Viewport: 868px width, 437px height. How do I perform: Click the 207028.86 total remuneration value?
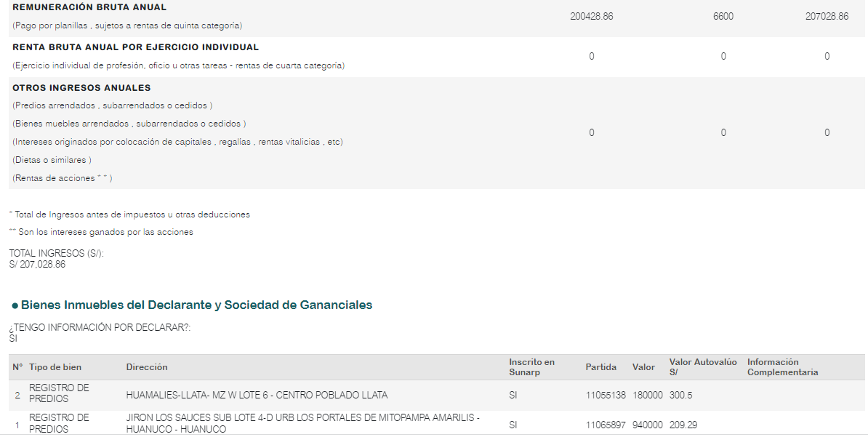[827, 17]
